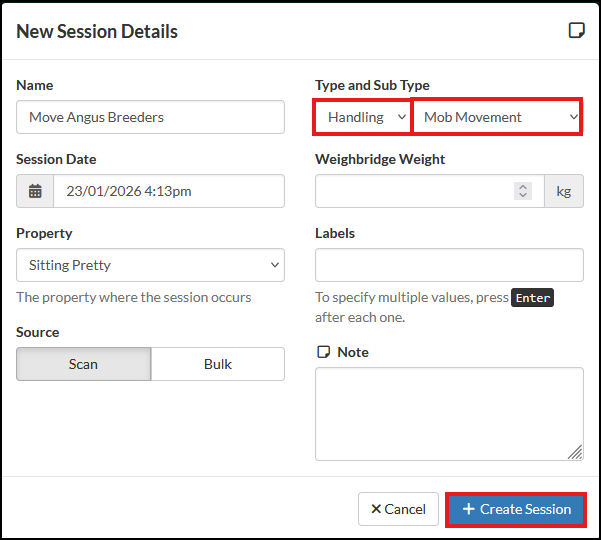601x540 pixels.
Task: Click the sticky note icon in dialog header
Action: (x=576, y=31)
